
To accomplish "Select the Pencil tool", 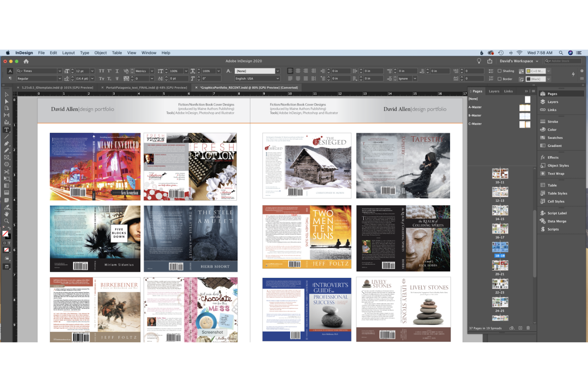I will [6, 150].
